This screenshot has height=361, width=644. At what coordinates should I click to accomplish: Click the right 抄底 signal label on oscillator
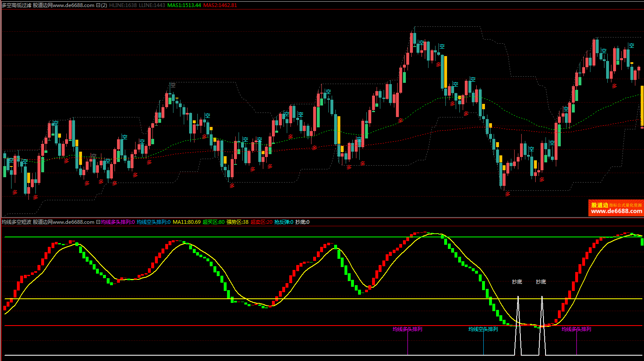(541, 282)
